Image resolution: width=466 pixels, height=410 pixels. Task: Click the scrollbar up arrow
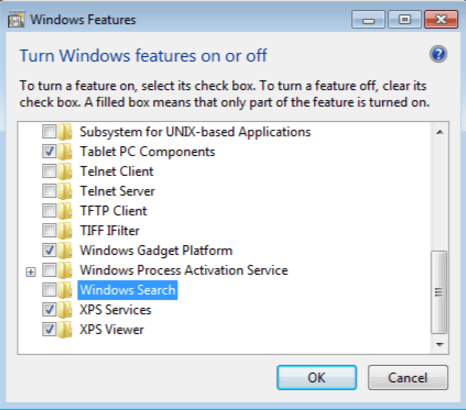pyautogui.click(x=440, y=132)
